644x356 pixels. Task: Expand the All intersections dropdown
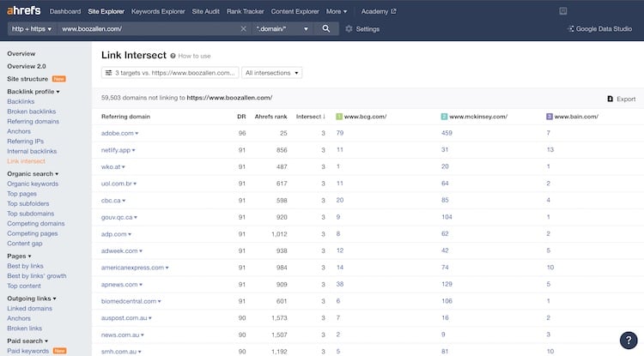click(272, 73)
